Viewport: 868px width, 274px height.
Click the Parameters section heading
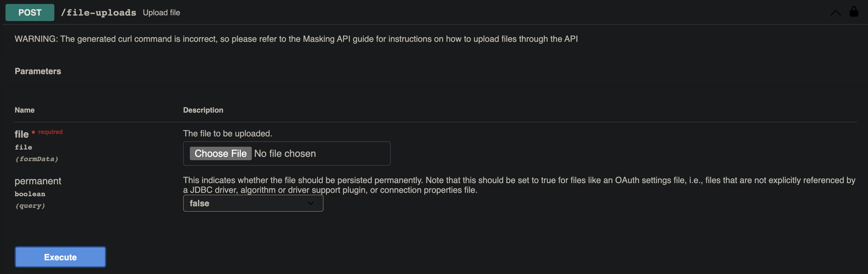click(38, 71)
